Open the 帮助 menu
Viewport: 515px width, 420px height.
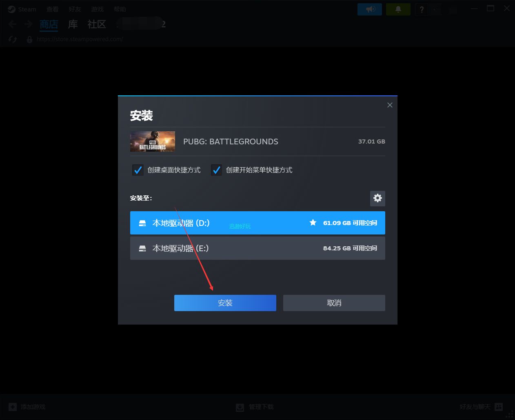tap(120, 9)
